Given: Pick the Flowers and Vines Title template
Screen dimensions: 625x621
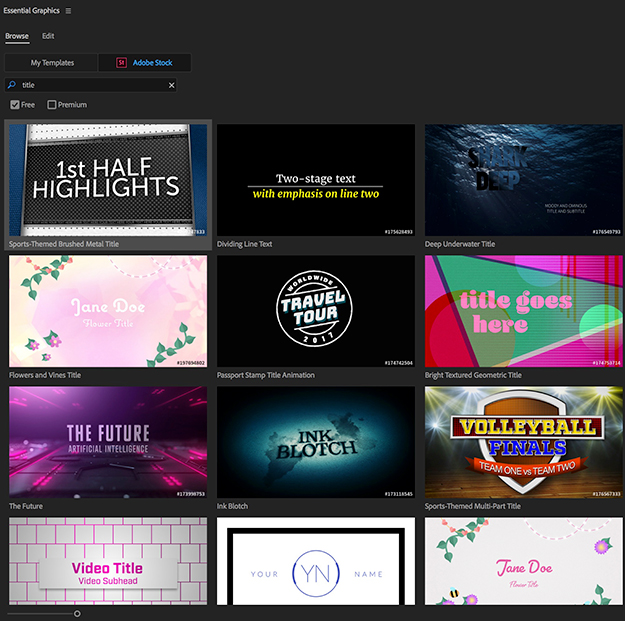Looking at the screenshot, I should pyautogui.click(x=108, y=311).
